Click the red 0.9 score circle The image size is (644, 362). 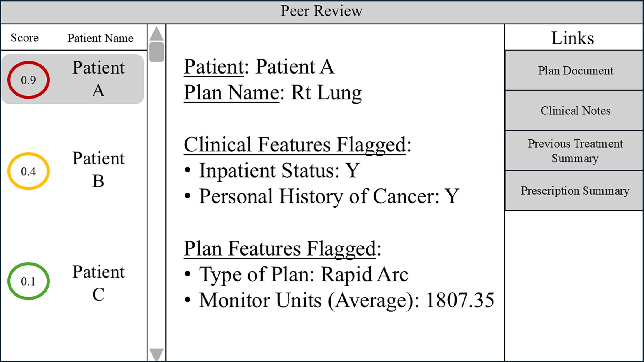tap(29, 80)
